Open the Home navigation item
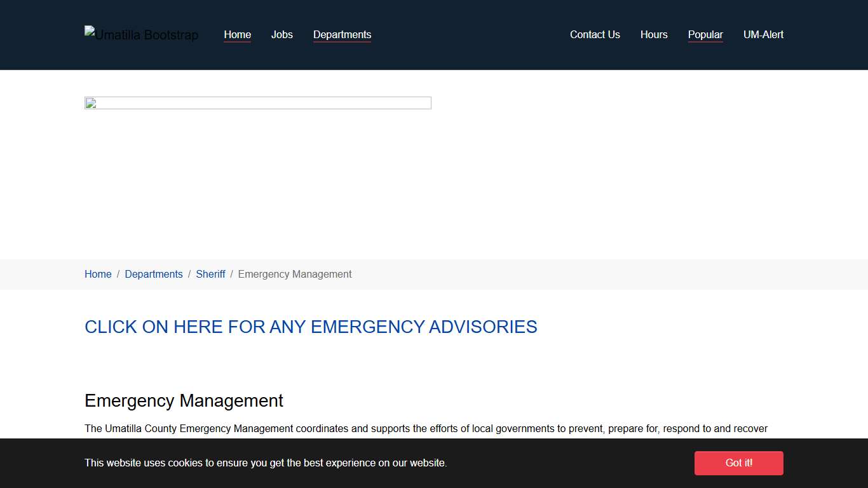 pos(237,34)
